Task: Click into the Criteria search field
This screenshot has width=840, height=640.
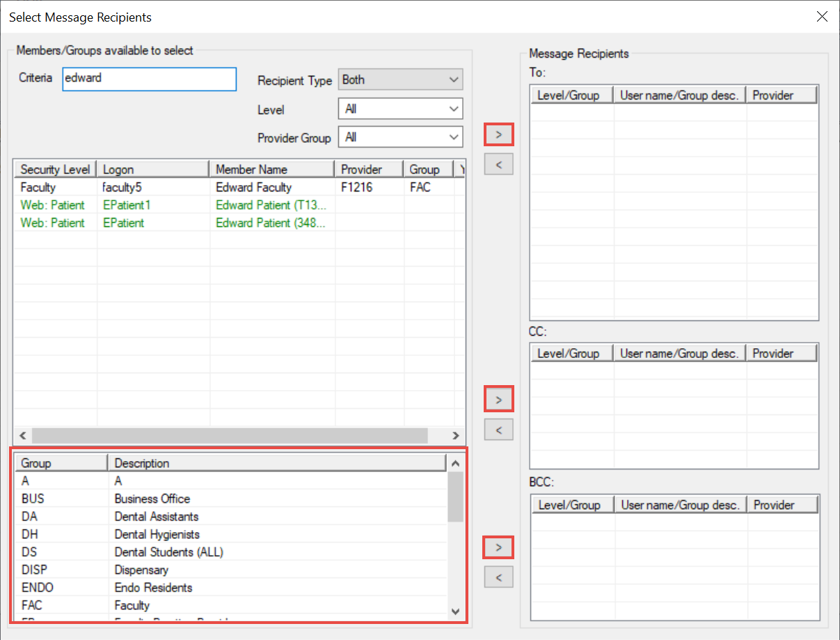Action: tap(149, 79)
